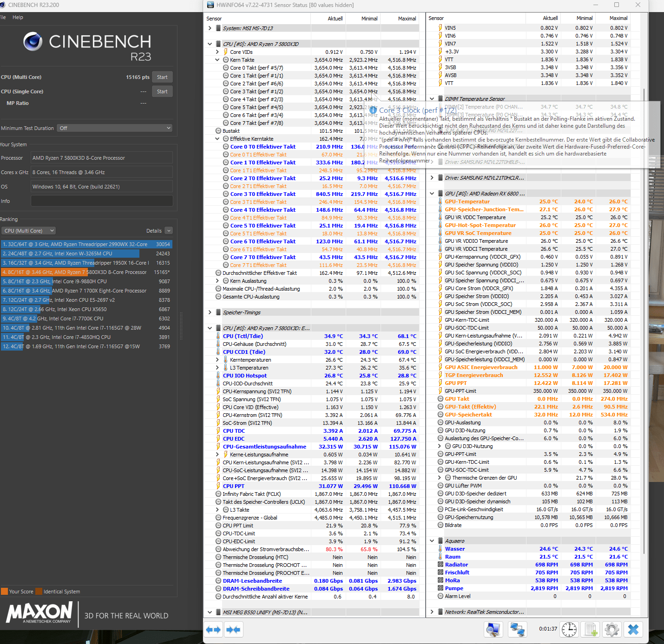
Task: Expand the Speicher-Timings group
Action: (210, 312)
